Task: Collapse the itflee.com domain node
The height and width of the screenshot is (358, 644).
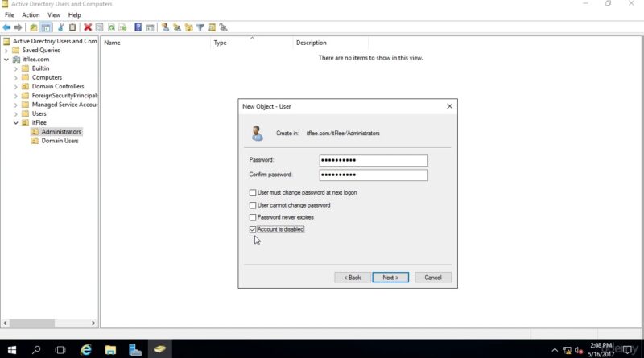Action: tap(6, 60)
